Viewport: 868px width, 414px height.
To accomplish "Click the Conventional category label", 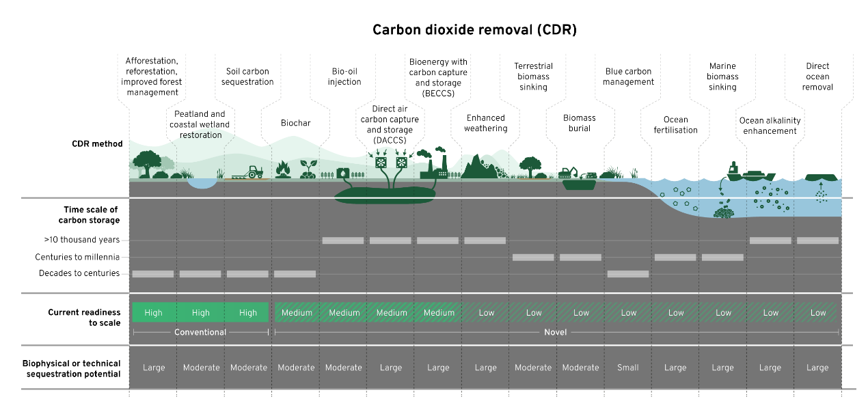I will [x=200, y=332].
